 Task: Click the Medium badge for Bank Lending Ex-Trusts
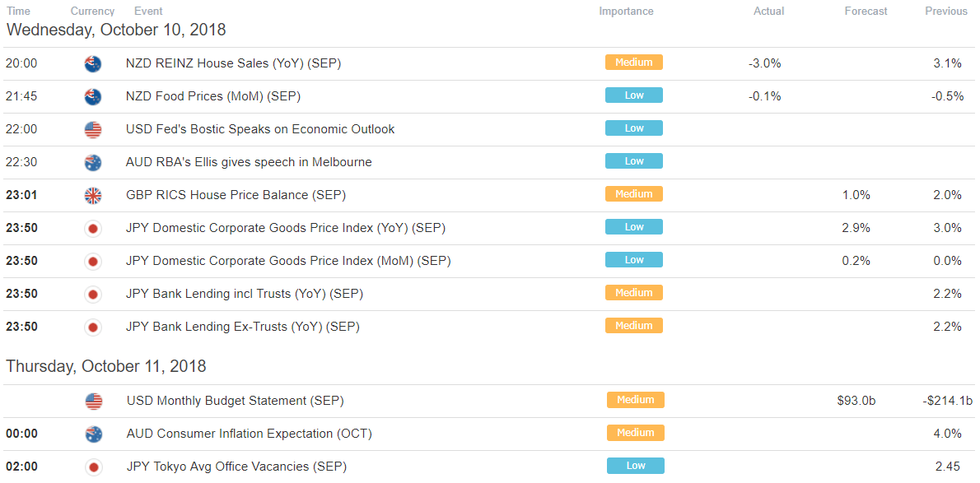[x=634, y=326]
